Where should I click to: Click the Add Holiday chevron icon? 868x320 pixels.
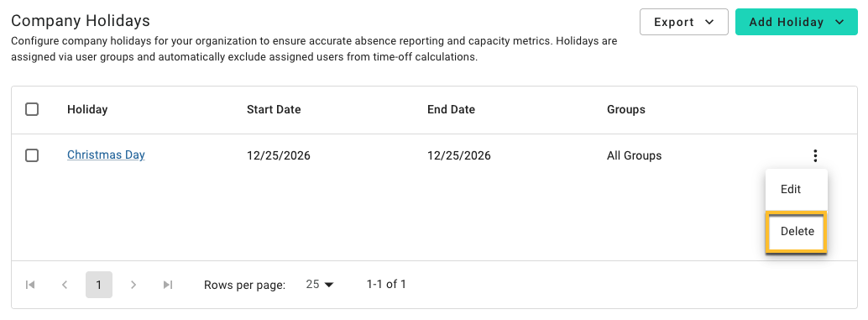tap(839, 22)
